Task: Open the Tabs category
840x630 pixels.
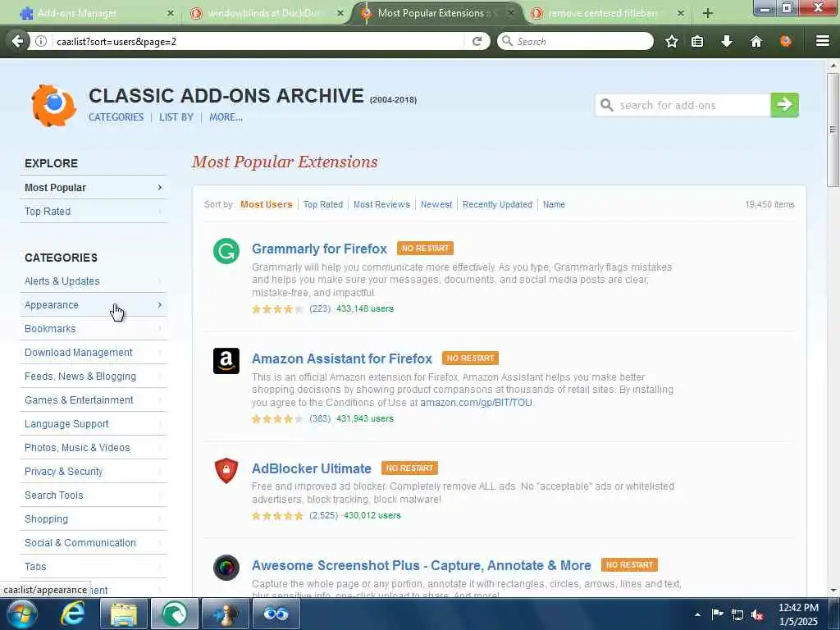Action: click(x=94, y=567)
